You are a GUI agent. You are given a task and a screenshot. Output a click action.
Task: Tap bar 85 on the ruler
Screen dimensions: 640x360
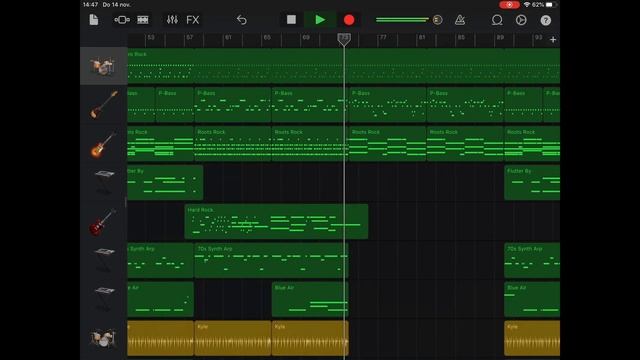(x=460, y=38)
